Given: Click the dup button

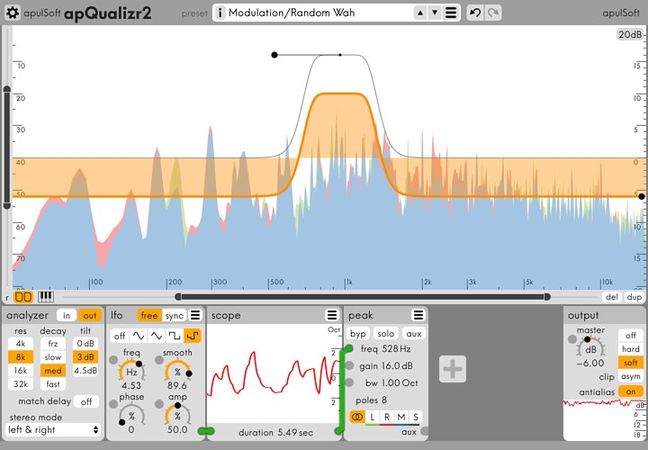Looking at the screenshot, I should coord(633,296).
